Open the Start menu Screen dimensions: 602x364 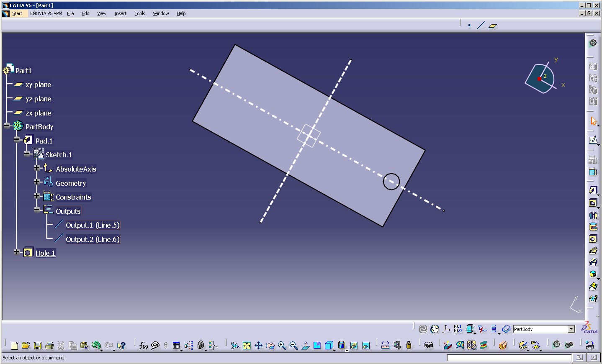coord(17,13)
